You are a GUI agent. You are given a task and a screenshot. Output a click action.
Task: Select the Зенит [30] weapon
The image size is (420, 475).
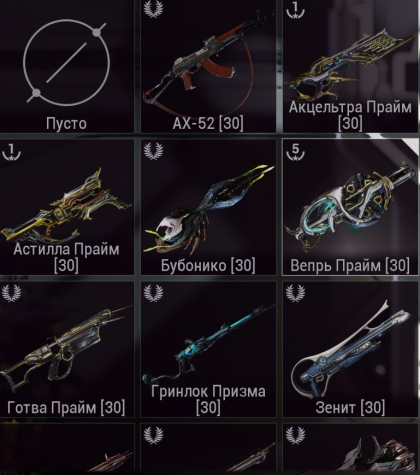click(351, 349)
